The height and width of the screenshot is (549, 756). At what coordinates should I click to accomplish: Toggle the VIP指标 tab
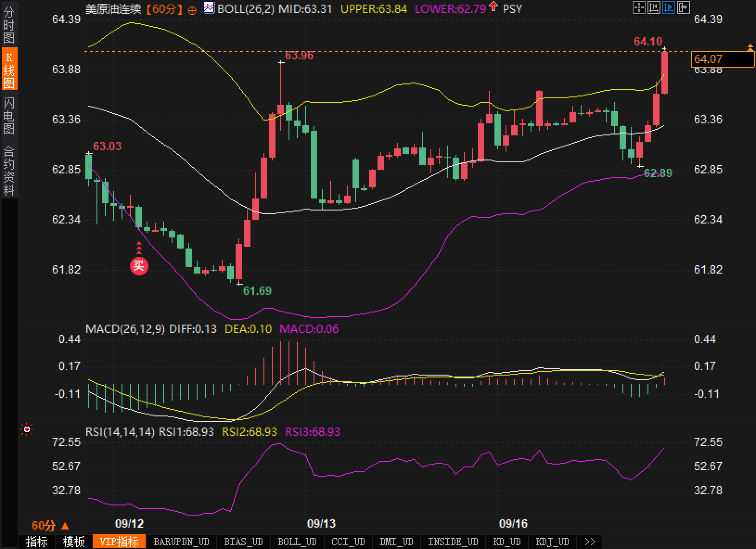119,542
